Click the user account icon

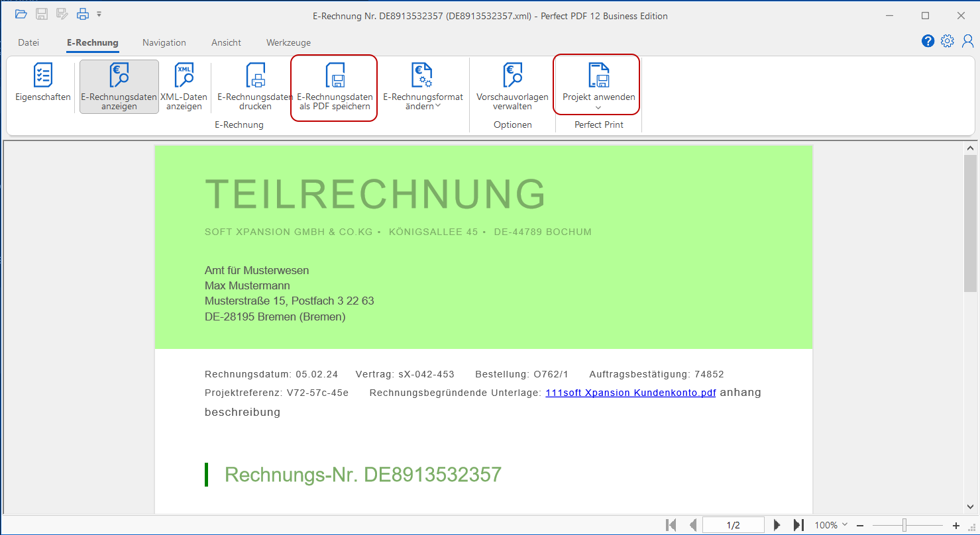pos(967,40)
